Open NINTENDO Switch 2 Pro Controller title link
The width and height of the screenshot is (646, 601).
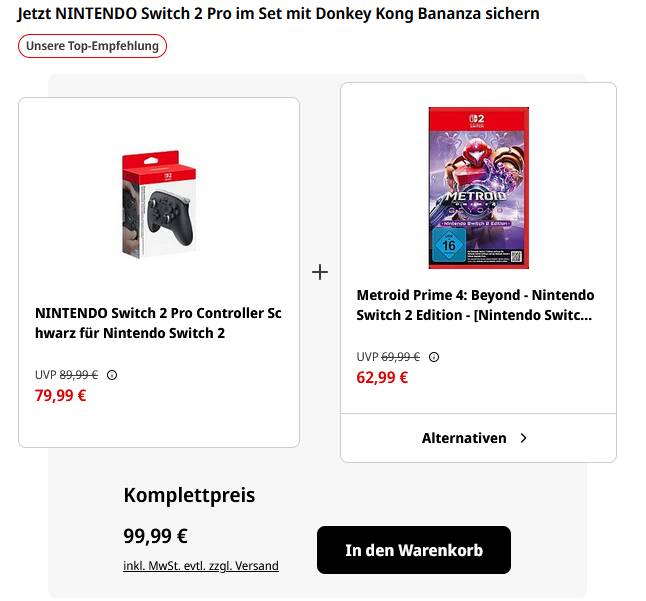158,323
